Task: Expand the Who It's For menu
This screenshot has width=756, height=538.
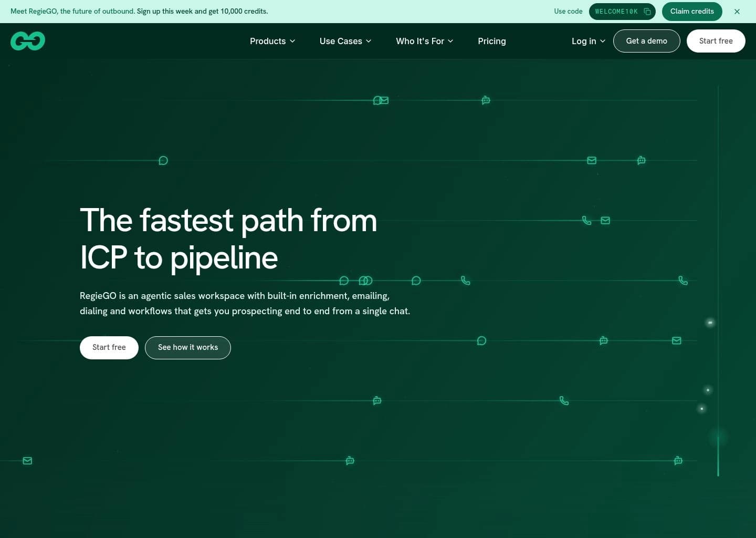Action: click(425, 41)
